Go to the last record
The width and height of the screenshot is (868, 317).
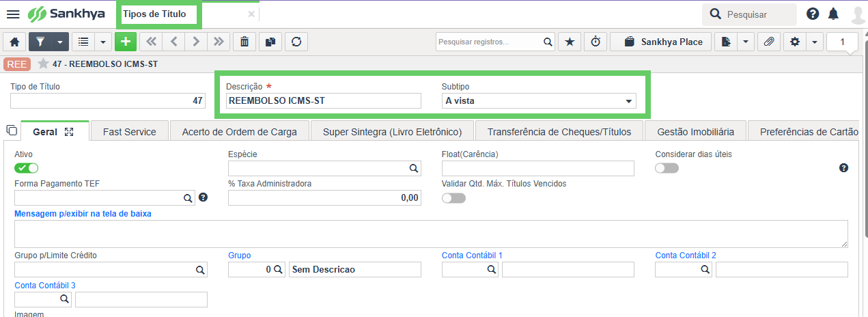click(218, 42)
